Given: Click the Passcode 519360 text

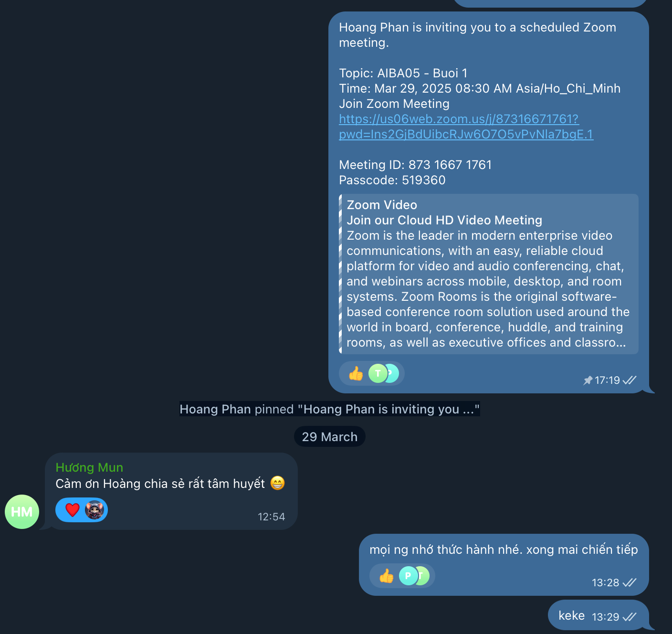Looking at the screenshot, I should pos(392,180).
